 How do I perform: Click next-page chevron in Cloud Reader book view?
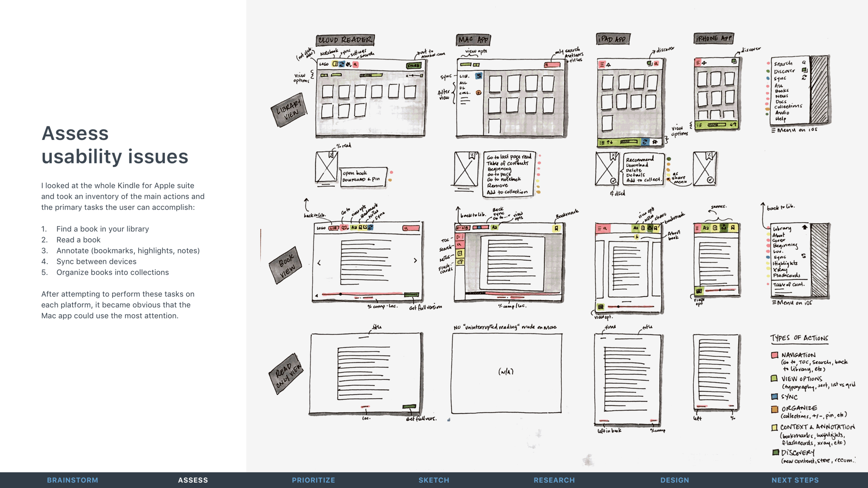coord(415,260)
